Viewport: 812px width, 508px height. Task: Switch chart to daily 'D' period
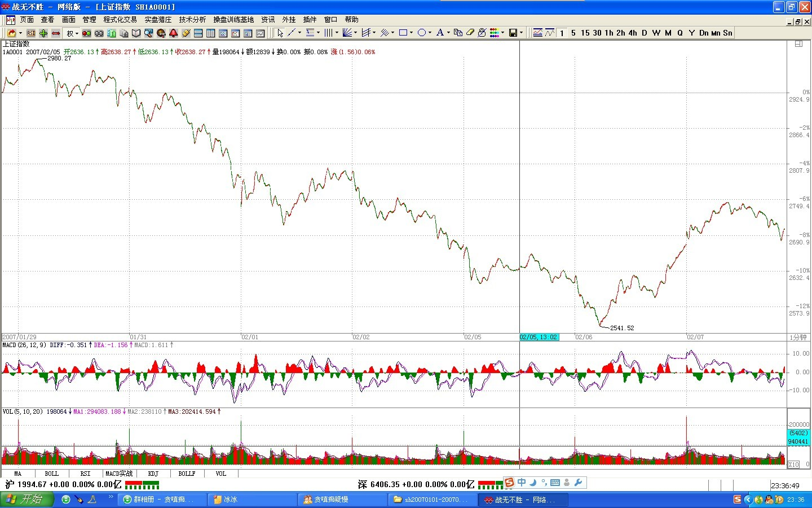coord(644,33)
